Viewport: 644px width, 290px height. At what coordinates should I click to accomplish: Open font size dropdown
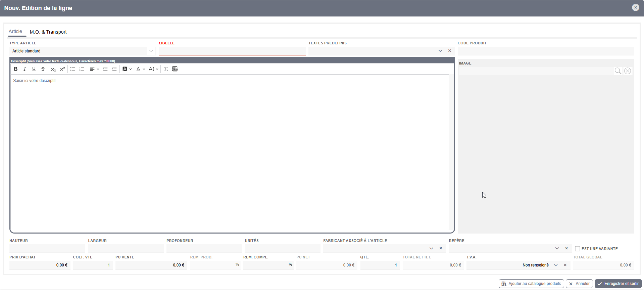(153, 69)
